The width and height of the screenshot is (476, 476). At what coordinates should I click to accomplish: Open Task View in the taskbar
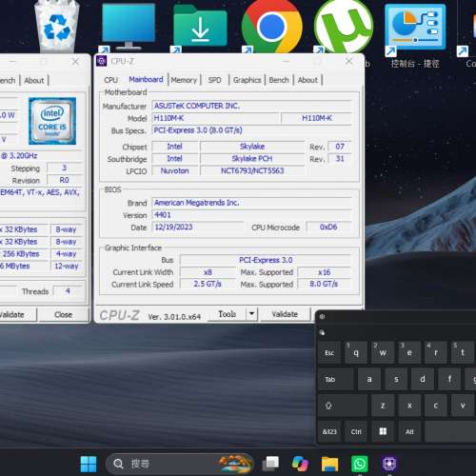(270, 464)
